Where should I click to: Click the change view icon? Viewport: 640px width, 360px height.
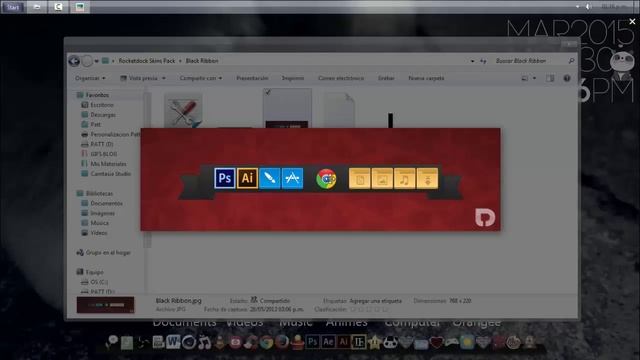pyautogui.click(x=525, y=78)
